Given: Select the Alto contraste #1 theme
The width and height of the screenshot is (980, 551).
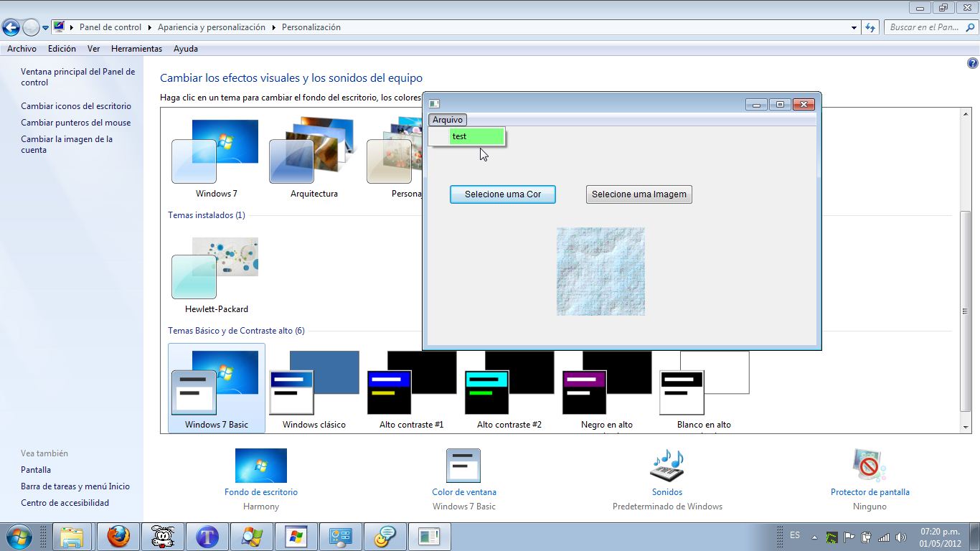Looking at the screenshot, I should 411,388.
